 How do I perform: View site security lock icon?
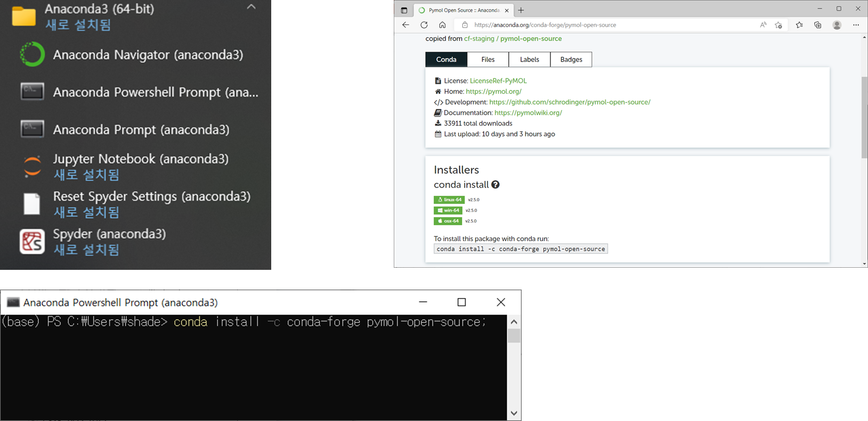(x=465, y=25)
